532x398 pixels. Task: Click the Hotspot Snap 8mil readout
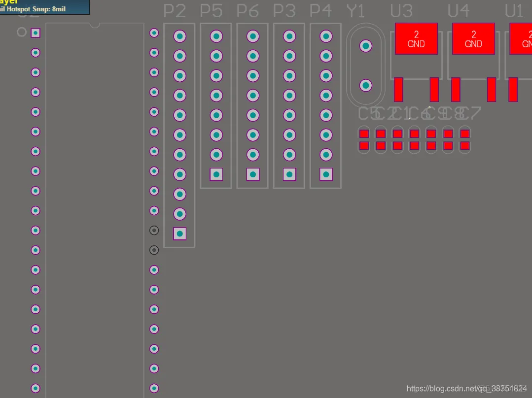click(x=36, y=9)
